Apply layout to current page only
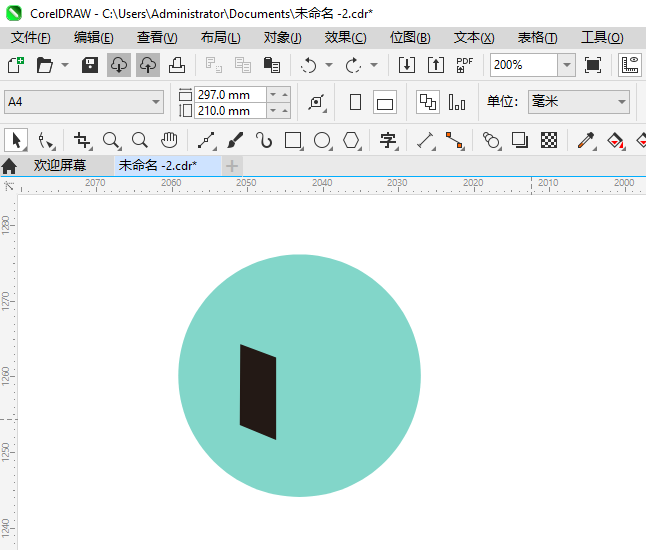Viewport: 646px width, 550px height. click(x=457, y=102)
